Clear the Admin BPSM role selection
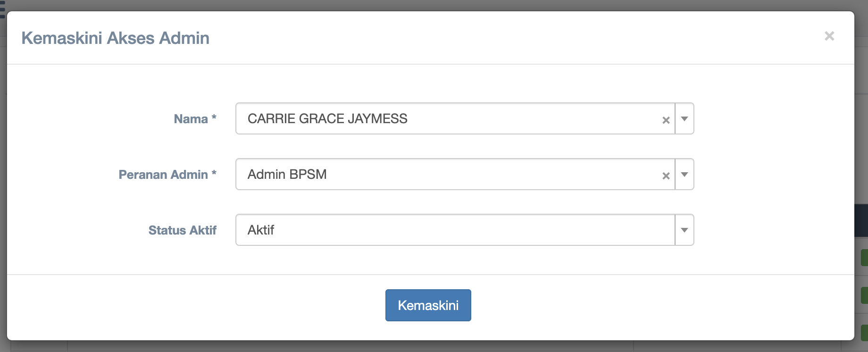 pos(666,176)
